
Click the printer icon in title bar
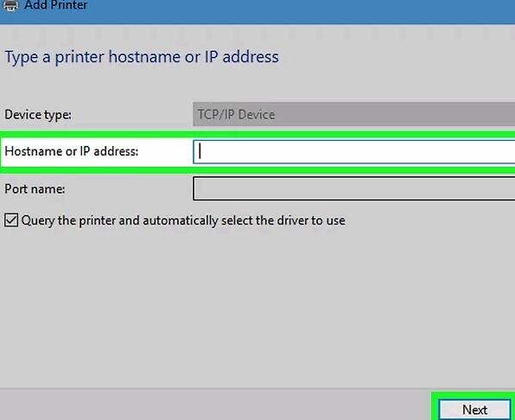tap(10, 5)
